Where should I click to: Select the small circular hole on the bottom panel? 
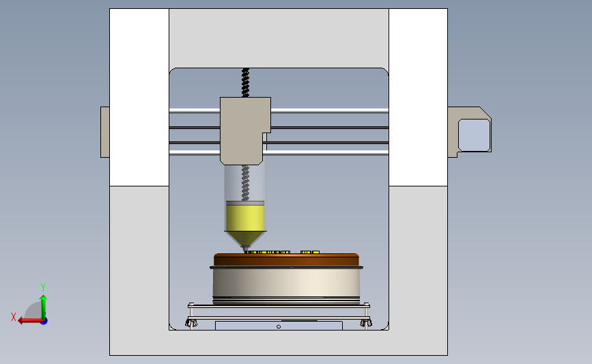(279, 326)
